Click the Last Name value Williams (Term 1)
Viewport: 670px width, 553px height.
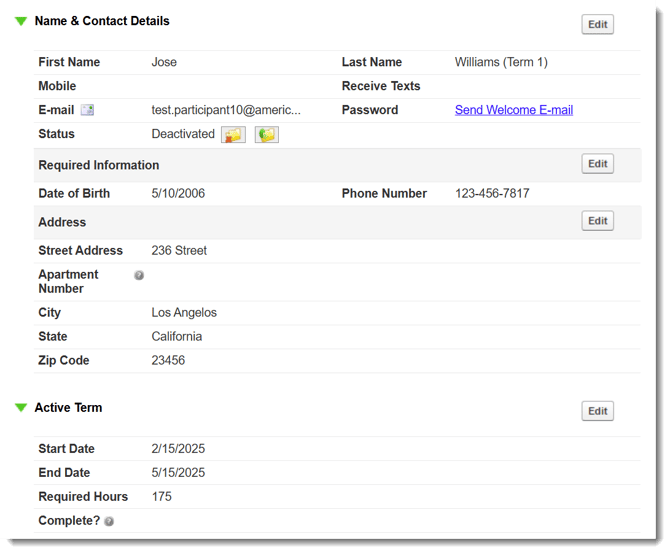pos(501,62)
